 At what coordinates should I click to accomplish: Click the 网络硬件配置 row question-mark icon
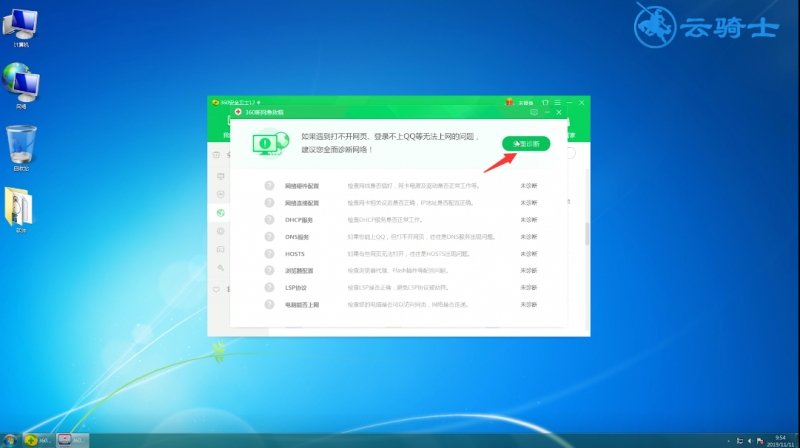pos(269,186)
